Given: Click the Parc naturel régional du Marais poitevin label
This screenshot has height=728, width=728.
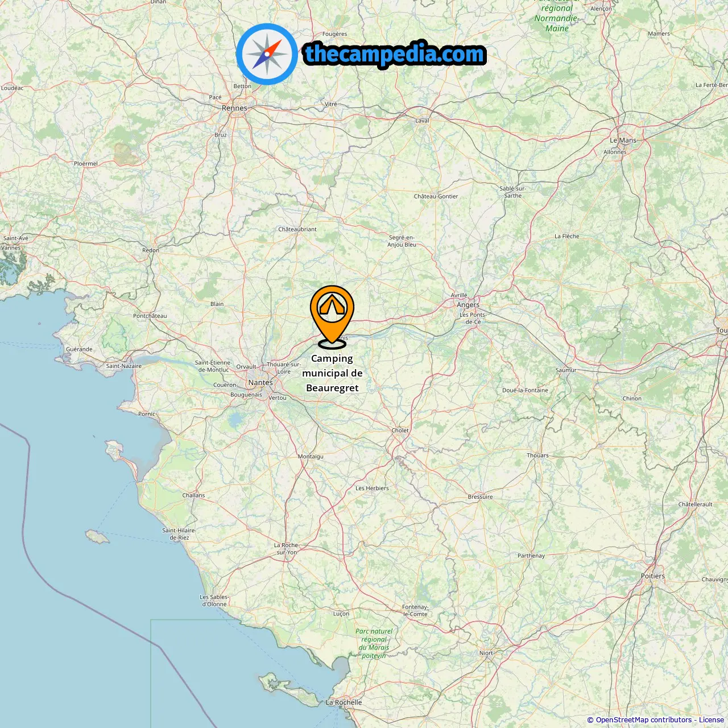Looking at the screenshot, I should 374,643.
